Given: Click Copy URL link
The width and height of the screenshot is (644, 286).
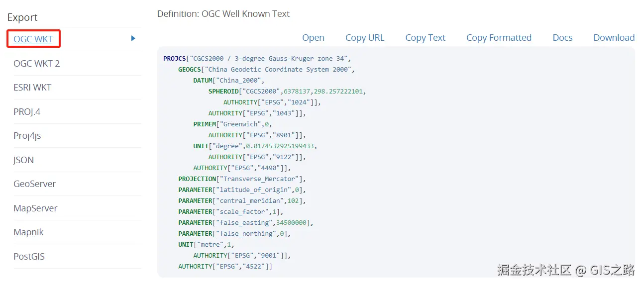Looking at the screenshot, I should (365, 38).
